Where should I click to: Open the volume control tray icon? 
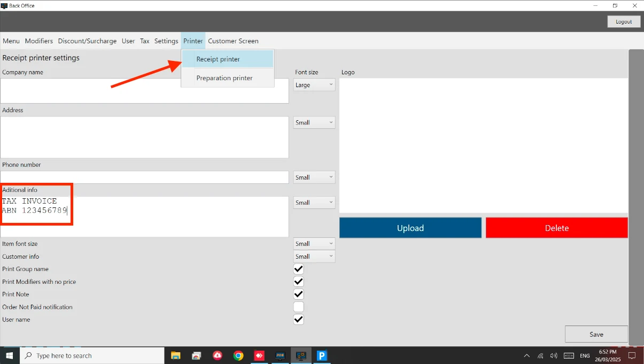pyautogui.click(x=554, y=355)
